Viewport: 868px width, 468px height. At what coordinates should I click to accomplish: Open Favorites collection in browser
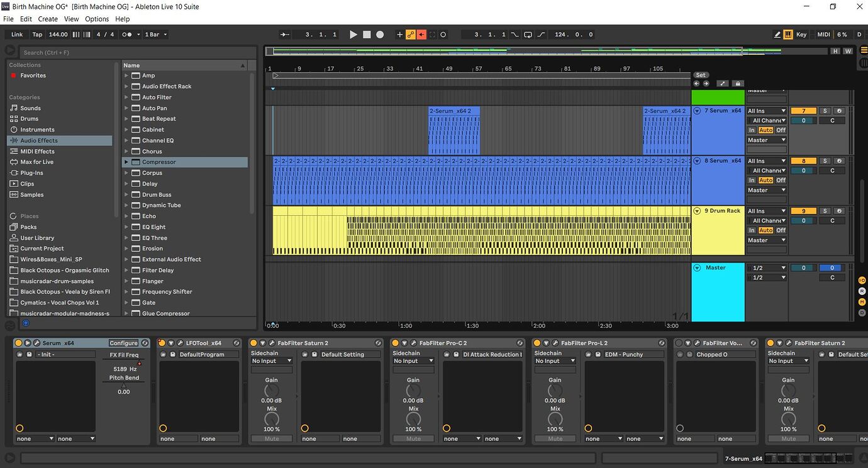(x=33, y=75)
